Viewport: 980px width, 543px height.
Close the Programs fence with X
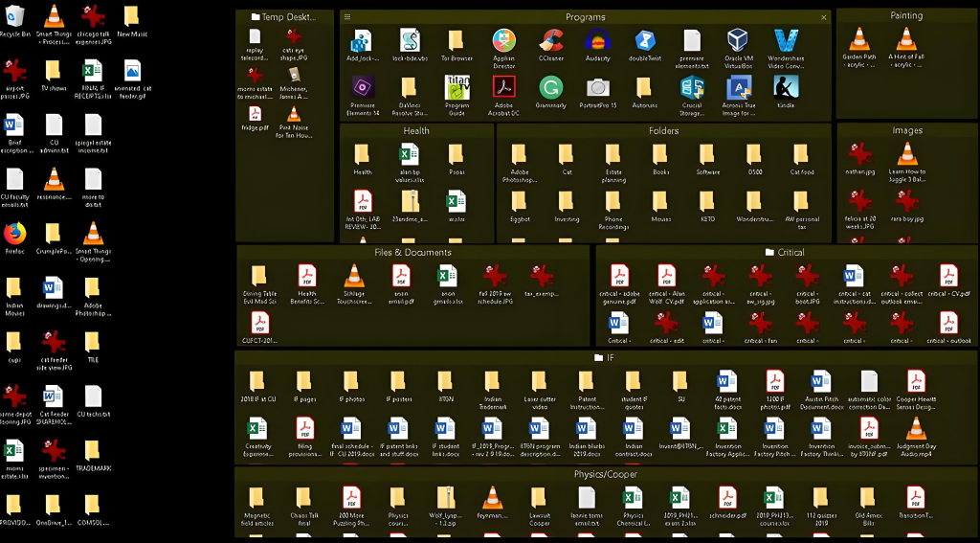(x=824, y=17)
